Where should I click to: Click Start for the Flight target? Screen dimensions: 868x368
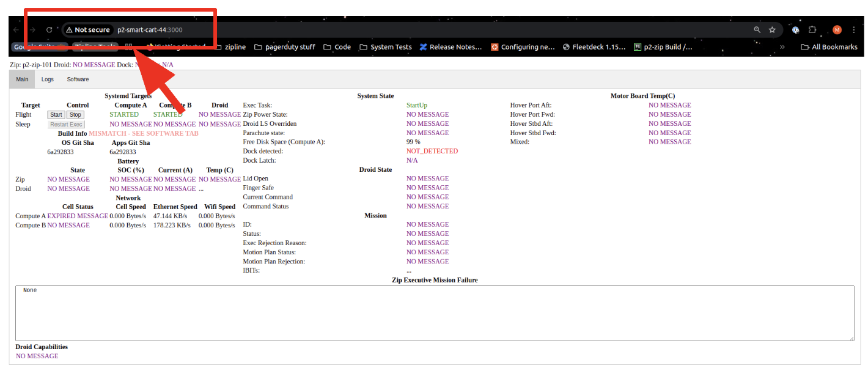click(x=56, y=115)
